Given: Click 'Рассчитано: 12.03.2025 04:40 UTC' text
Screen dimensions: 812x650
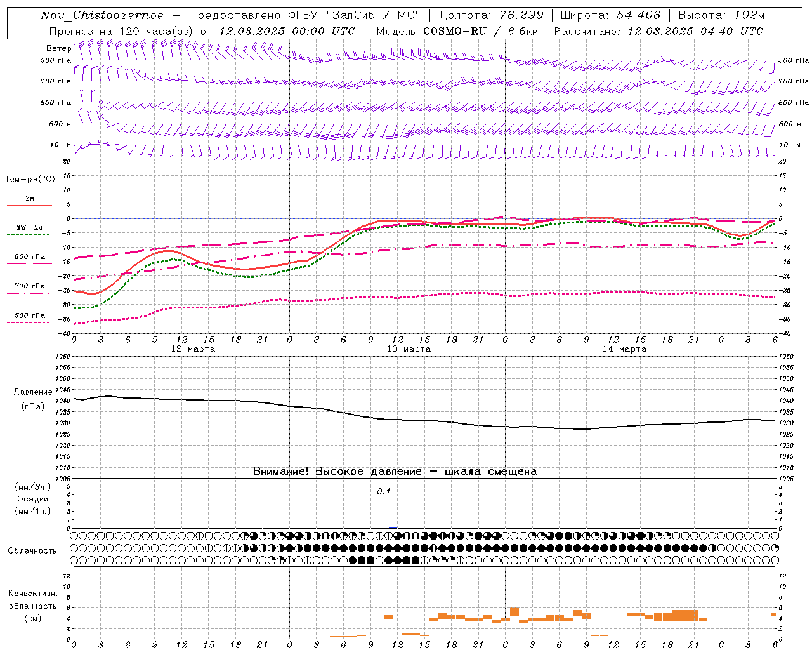Looking at the screenshot, I should tap(658, 31).
